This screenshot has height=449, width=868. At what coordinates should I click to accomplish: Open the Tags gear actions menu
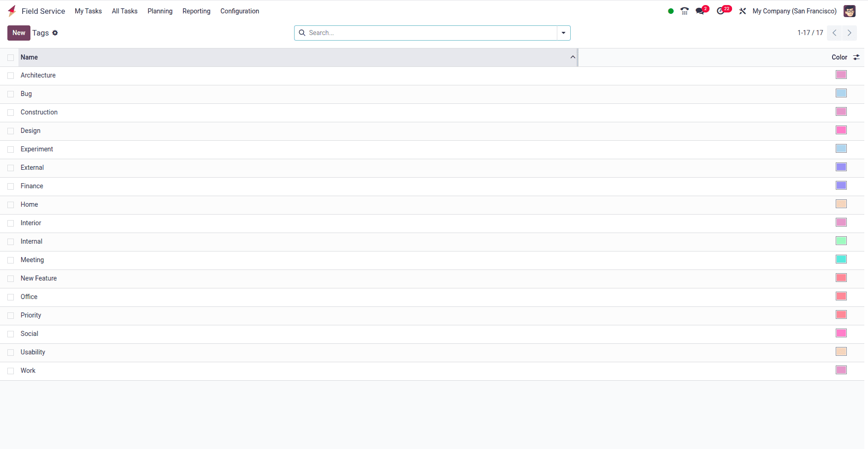click(x=55, y=33)
